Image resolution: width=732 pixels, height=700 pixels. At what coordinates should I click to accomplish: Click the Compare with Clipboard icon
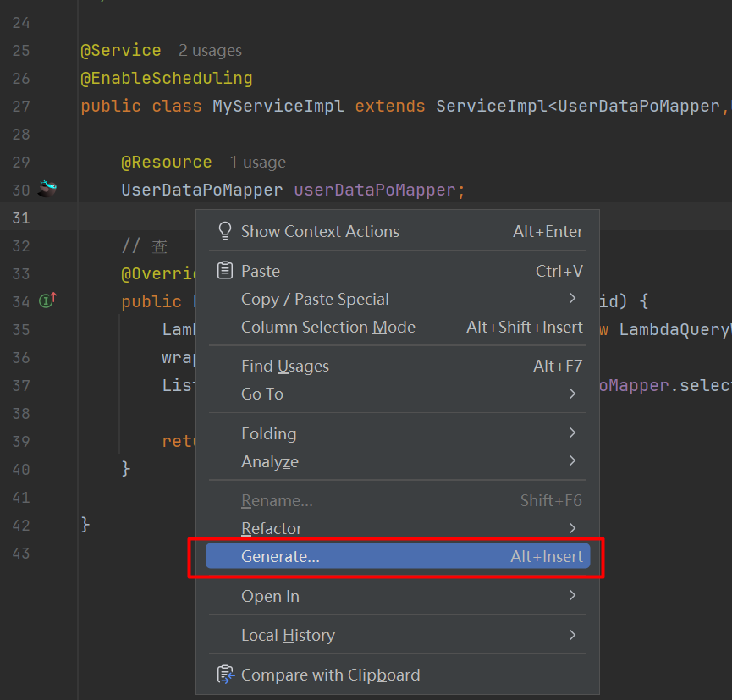[x=225, y=675]
